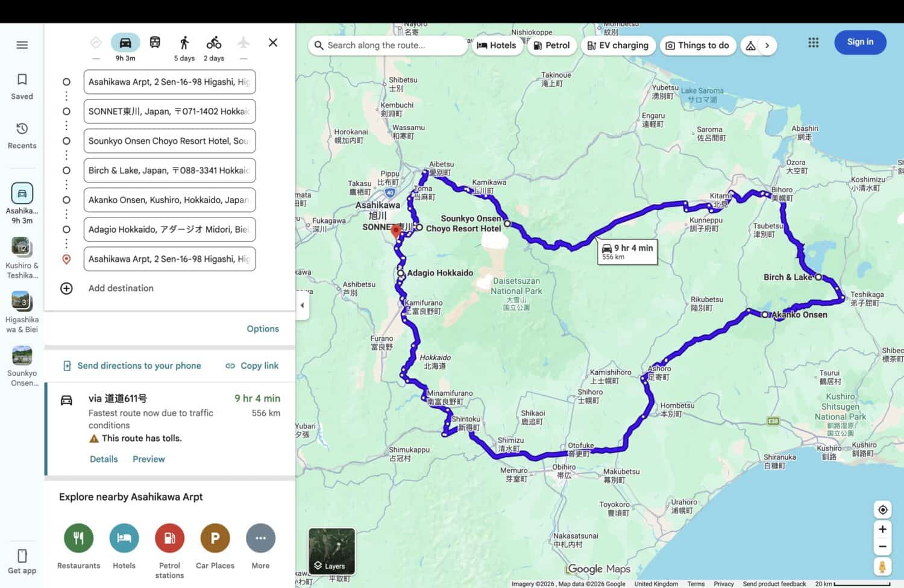904x588 pixels.
Task: Click the Akanko Onsen map waypoint
Action: click(765, 314)
